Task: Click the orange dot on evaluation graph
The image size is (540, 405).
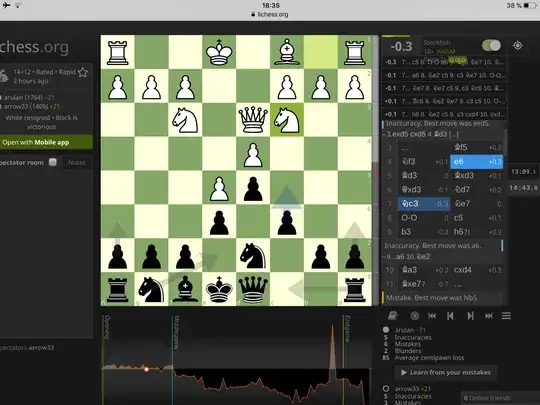Action: pyautogui.click(x=146, y=369)
